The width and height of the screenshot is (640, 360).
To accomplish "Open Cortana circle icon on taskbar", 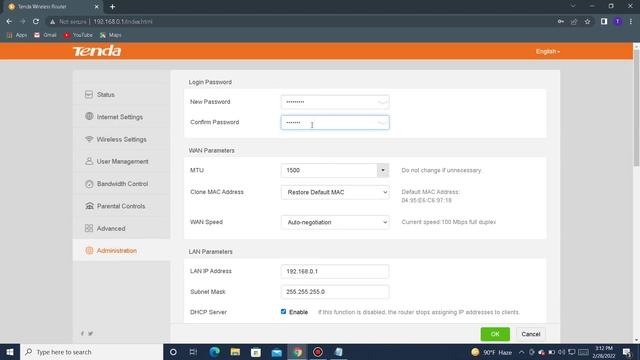I will point(173,352).
